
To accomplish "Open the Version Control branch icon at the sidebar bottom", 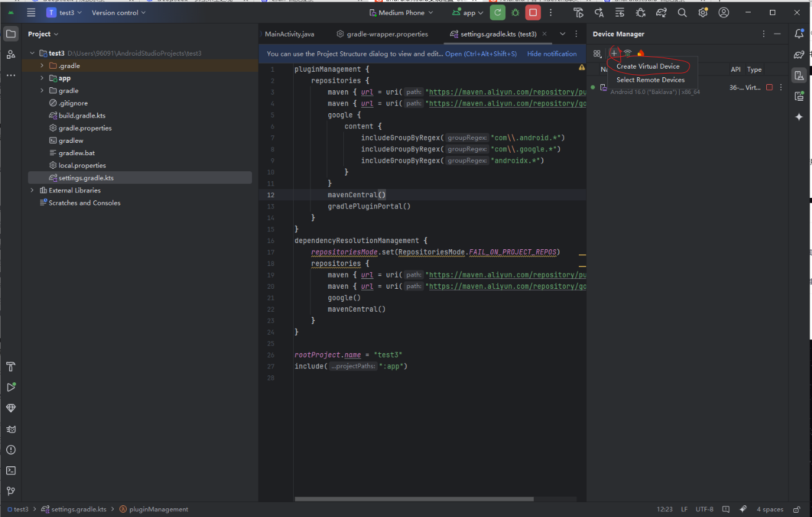I will 11,491.
